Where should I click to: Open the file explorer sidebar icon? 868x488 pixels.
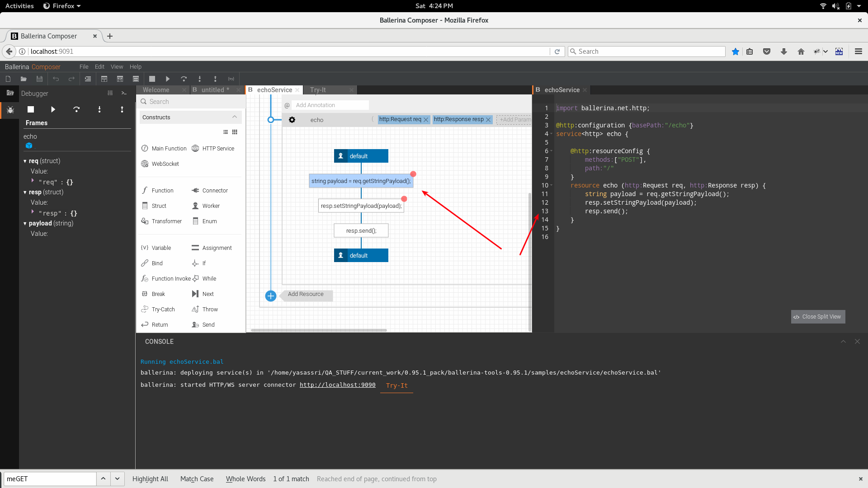10,93
